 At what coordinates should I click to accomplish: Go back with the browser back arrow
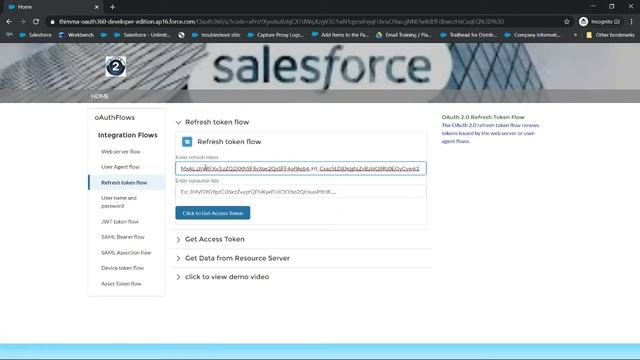(x=9, y=22)
